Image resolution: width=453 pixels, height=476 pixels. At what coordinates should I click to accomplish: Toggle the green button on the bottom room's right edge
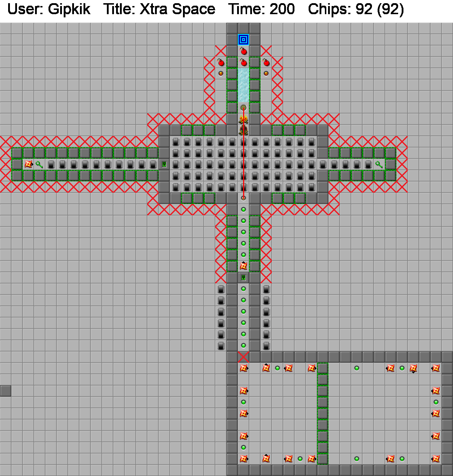click(436, 402)
